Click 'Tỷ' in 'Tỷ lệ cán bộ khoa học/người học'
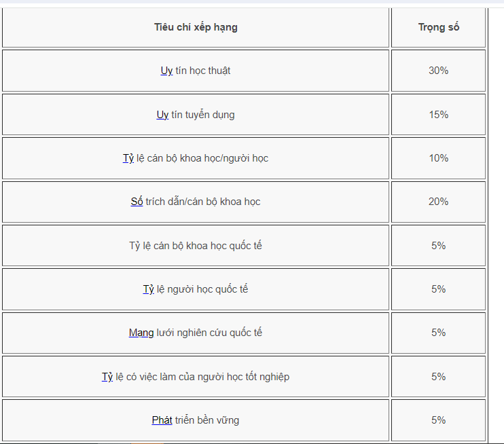Viewport: 504px width, 444px height. point(128,158)
